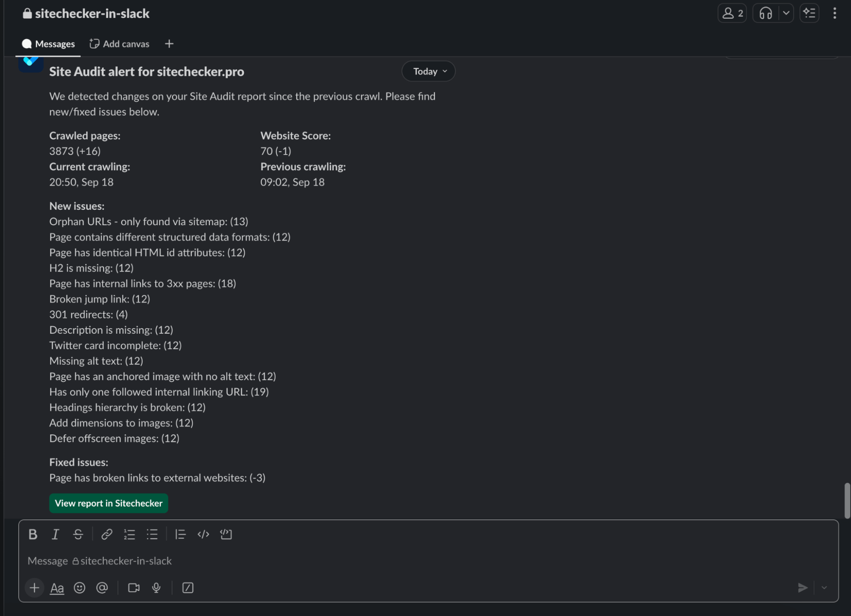The width and height of the screenshot is (851, 616).
Task: Click 'Page has identical HTML id attributes' line
Action: 147,252
